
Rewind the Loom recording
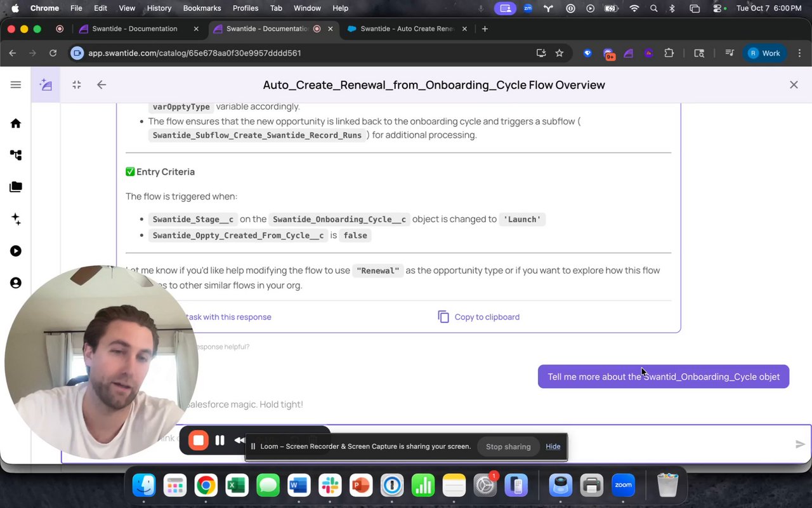[240, 440]
